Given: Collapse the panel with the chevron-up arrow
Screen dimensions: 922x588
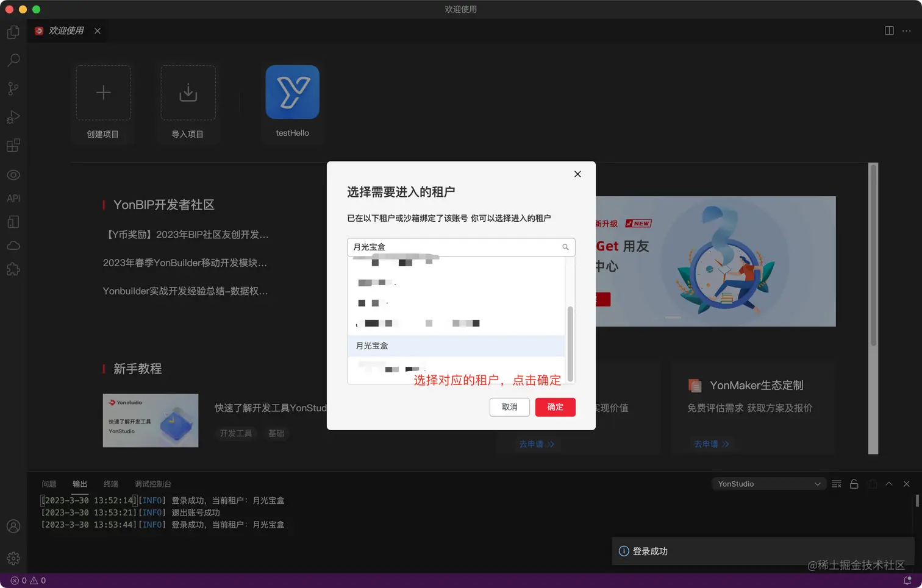Looking at the screenshot, I should 889,484.
